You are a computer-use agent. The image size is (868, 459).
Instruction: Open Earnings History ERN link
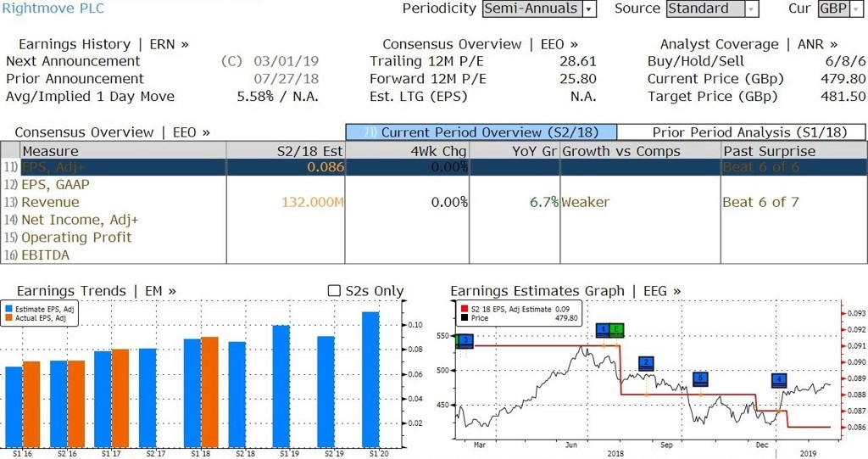[103, 44]
